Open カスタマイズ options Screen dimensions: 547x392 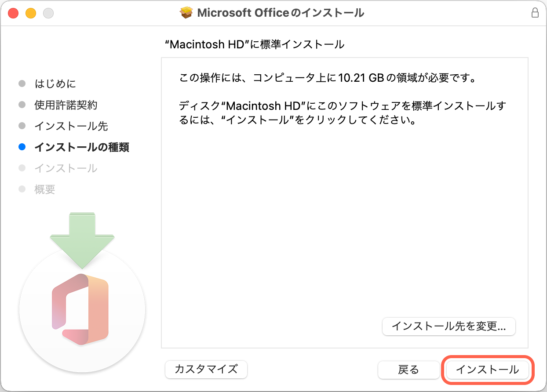click(206, 370)
